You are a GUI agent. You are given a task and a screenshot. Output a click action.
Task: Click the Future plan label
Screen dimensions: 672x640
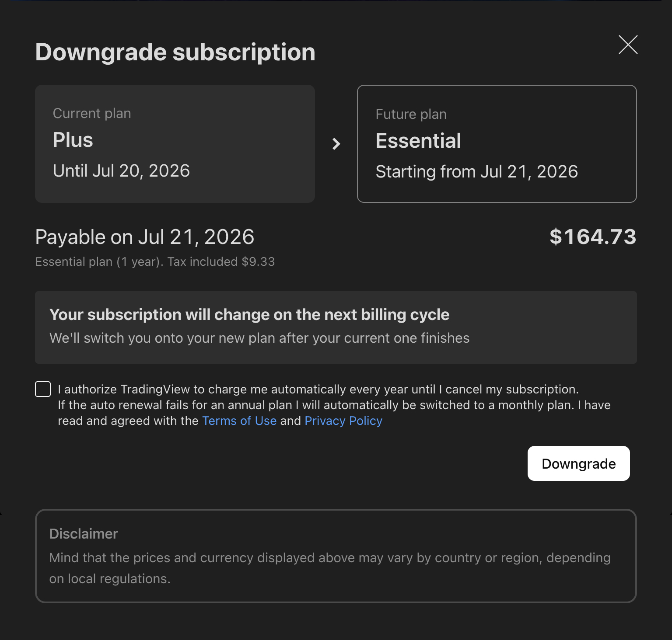pos(411,114)
